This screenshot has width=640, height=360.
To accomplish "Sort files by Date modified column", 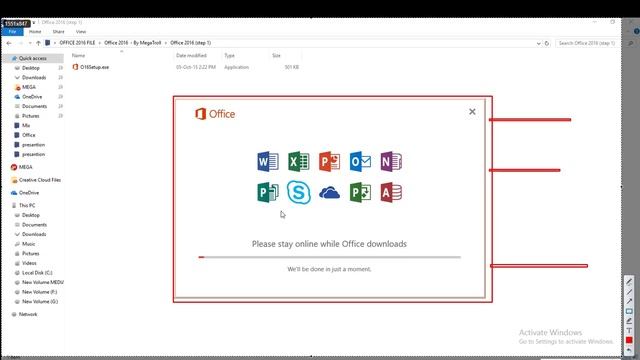I will [191, 56].
